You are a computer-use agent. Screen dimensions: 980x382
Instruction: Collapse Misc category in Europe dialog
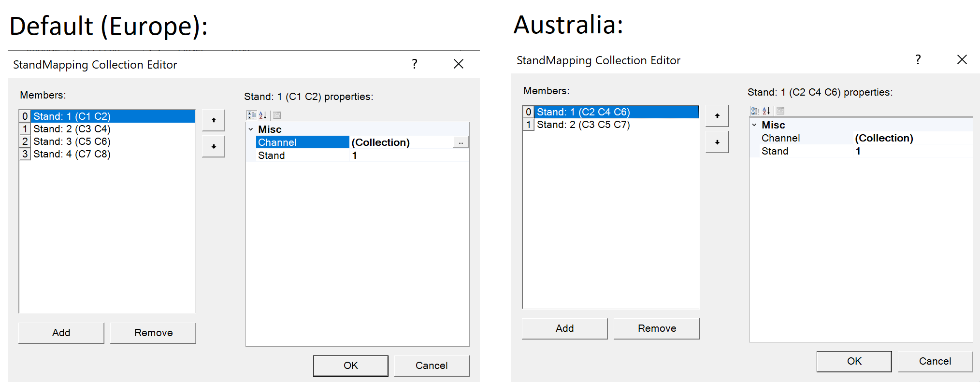click(x=251, y=129)
